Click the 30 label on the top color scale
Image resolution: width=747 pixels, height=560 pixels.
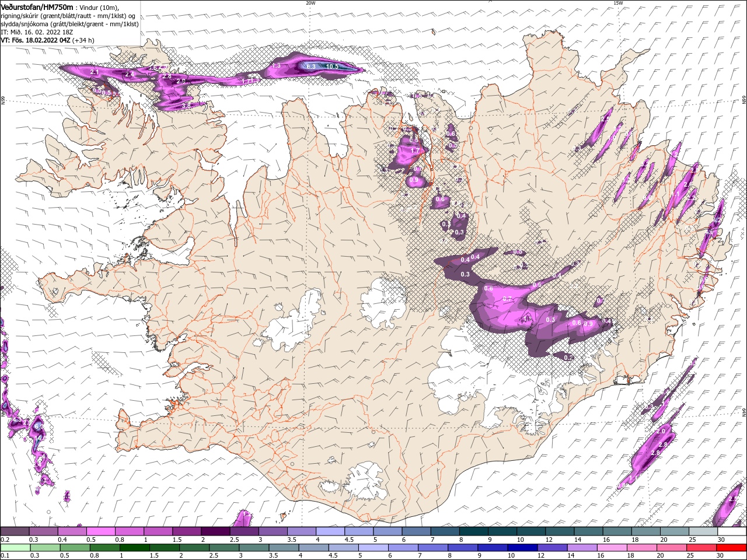[x=720, y=540]
